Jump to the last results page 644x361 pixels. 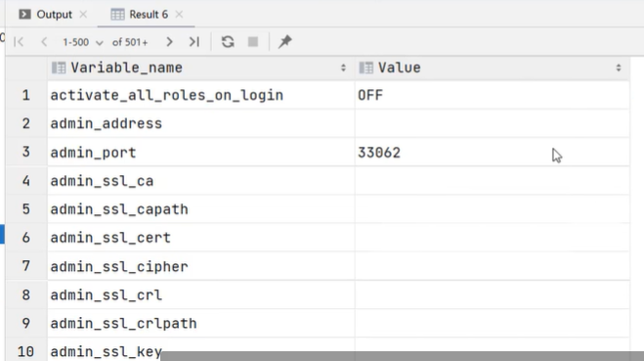(194, 42)
